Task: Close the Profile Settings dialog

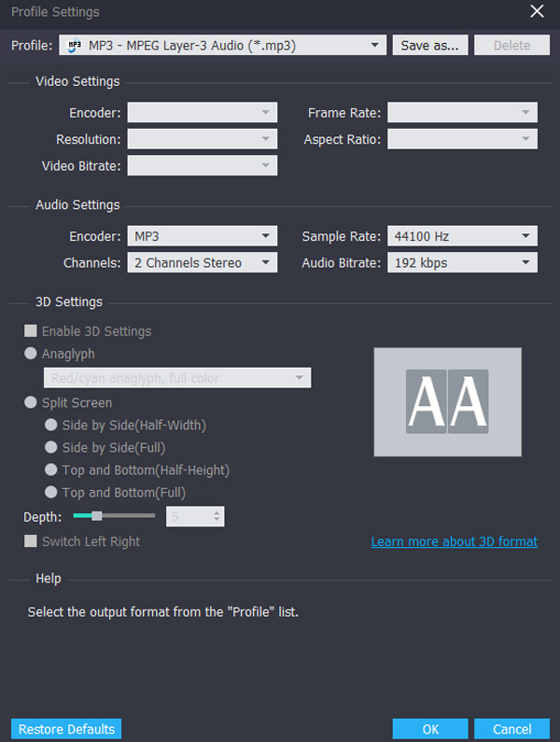Action: [x=537, y=12]
